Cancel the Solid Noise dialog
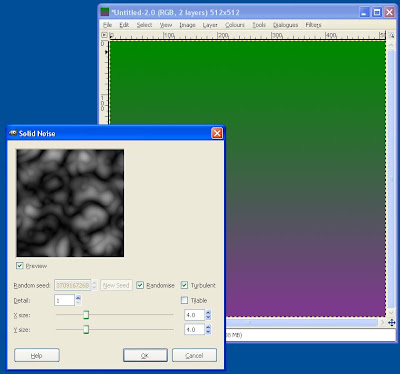The width and height of the screenshot is (400, 374). click(194, 355)
